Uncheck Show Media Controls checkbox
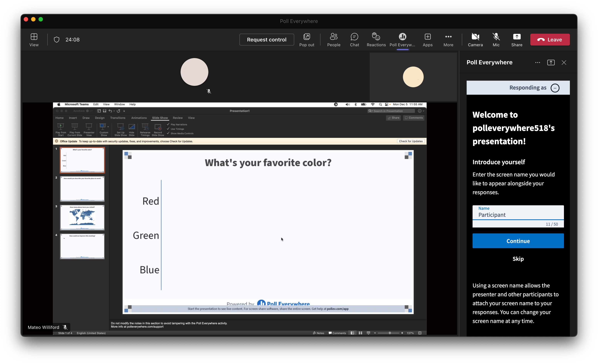The width and height of the screenshot is (598, 364). (168, 133)
